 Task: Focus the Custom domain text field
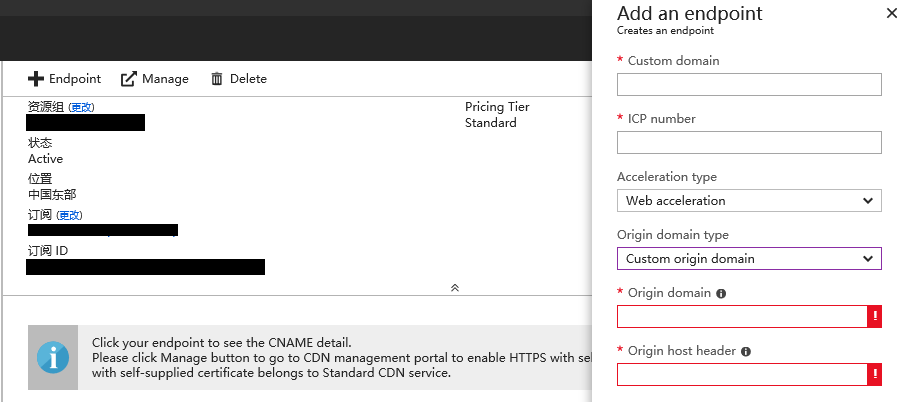click(749, 85)
